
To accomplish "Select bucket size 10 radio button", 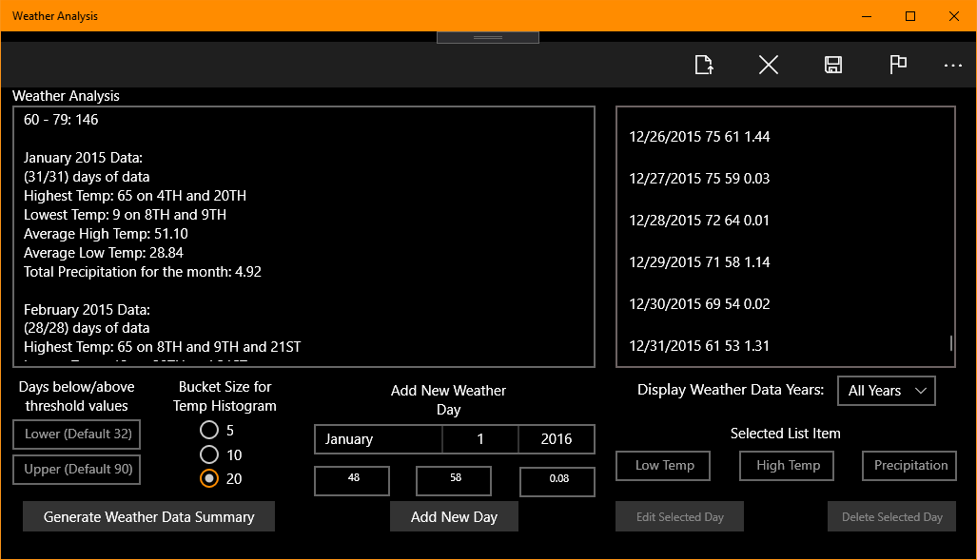I will 209,454.
